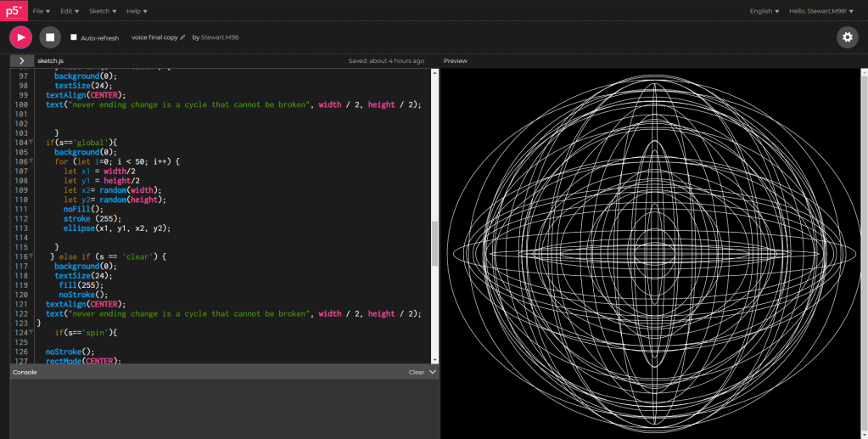Collapse the console using its chevron
The width and height of the screenshot is (868, 439).
pos(433,372)
